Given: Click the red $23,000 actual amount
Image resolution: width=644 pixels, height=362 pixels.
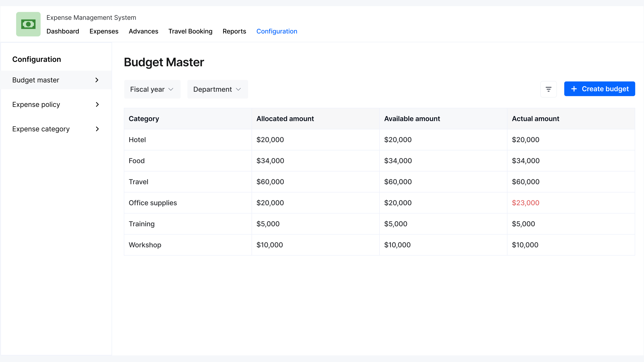Looking at the screenshot, I should tap(526, 203).
